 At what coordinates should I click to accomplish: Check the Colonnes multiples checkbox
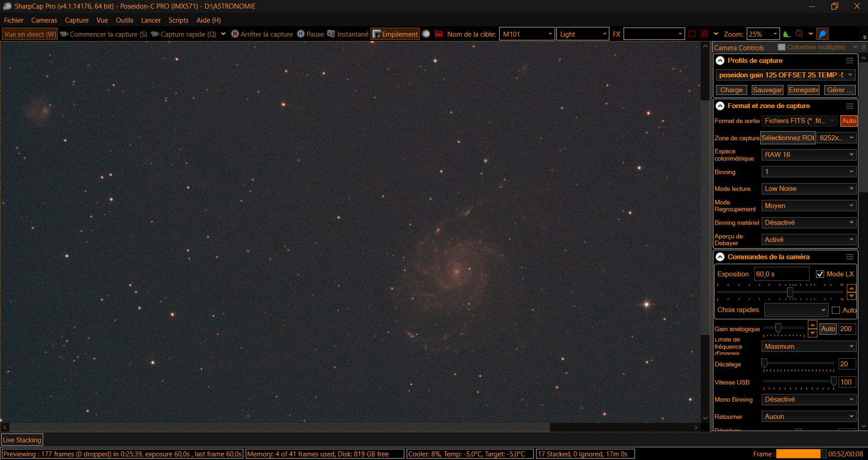(782, 47)
